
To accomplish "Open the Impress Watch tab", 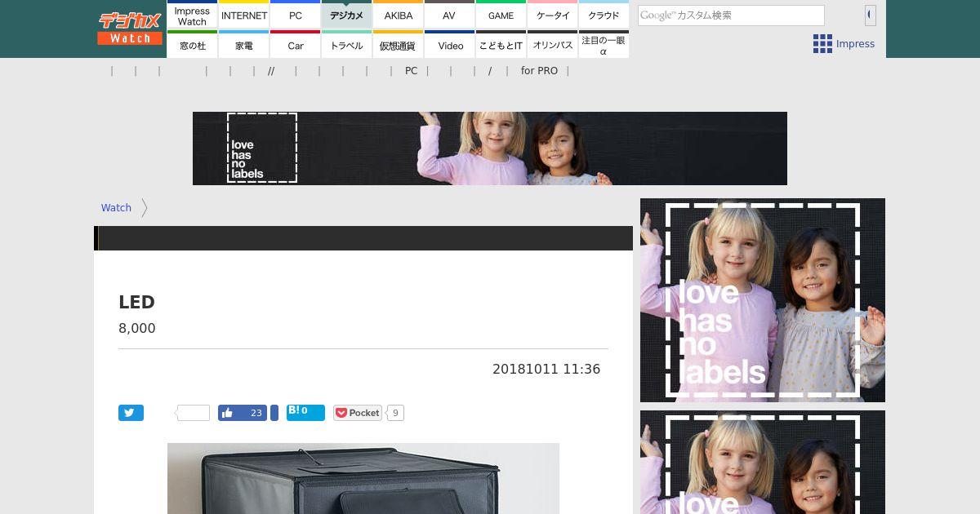I will [192, 16].
